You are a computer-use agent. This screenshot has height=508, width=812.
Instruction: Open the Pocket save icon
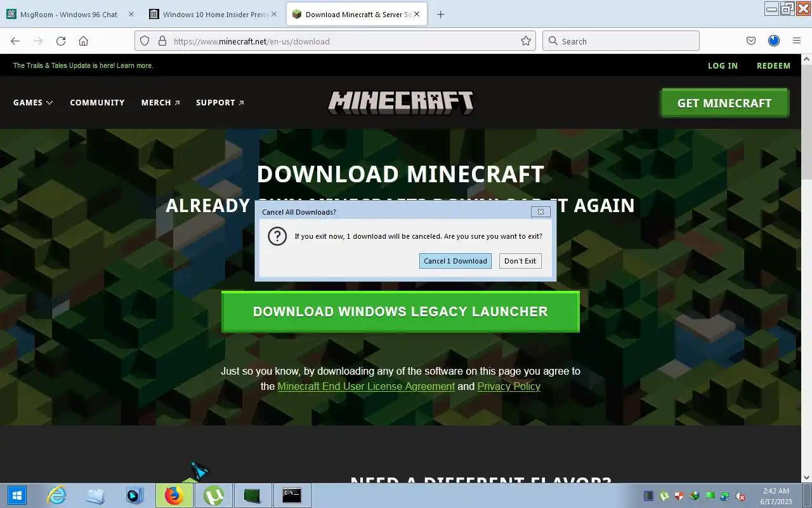751,41
